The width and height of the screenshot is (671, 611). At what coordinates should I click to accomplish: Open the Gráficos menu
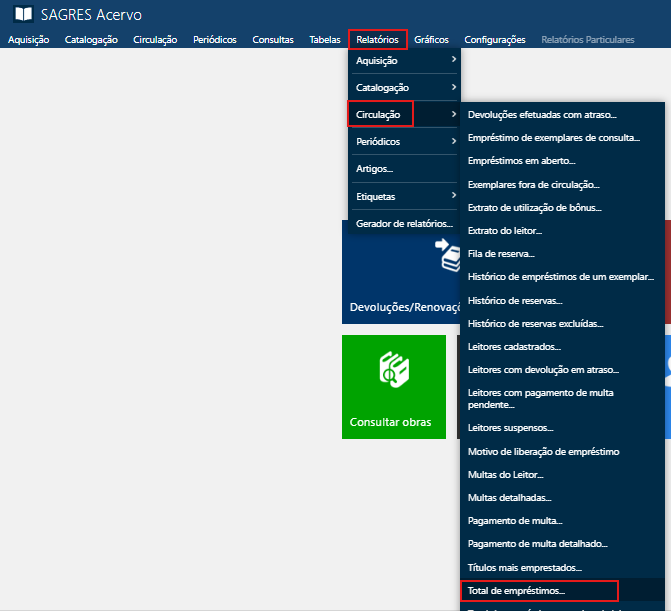tap(431, 40)
